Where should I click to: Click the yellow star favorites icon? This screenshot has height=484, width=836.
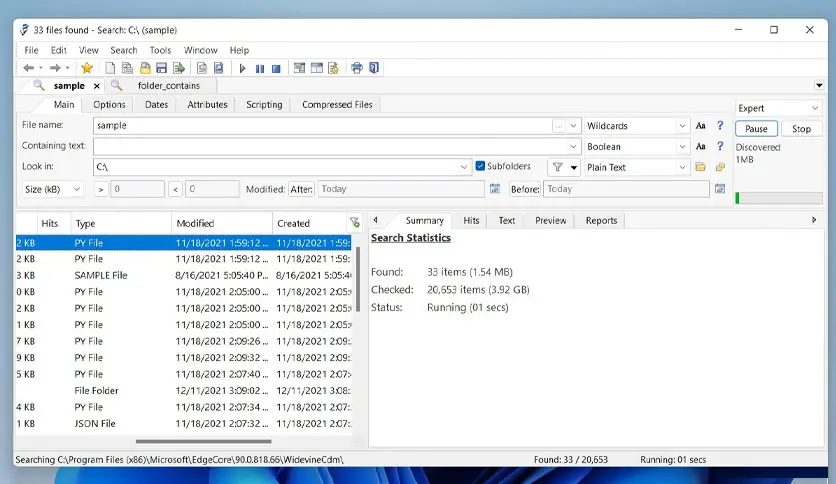pyautogui.click(x=87, y=68)
